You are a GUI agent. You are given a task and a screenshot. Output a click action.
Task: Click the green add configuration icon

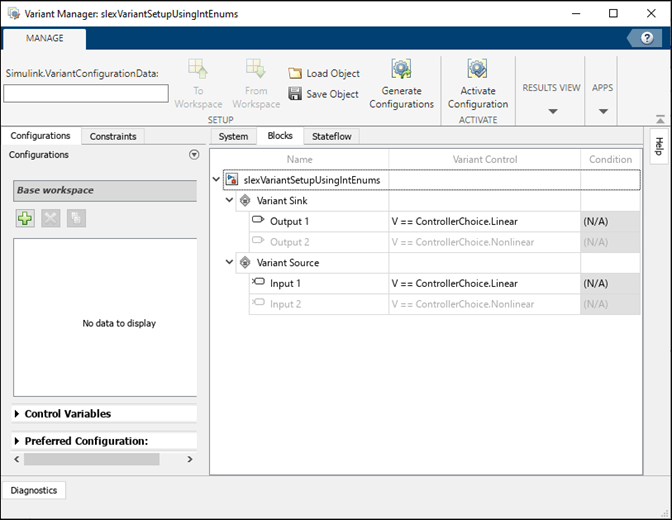pos(25,218)
